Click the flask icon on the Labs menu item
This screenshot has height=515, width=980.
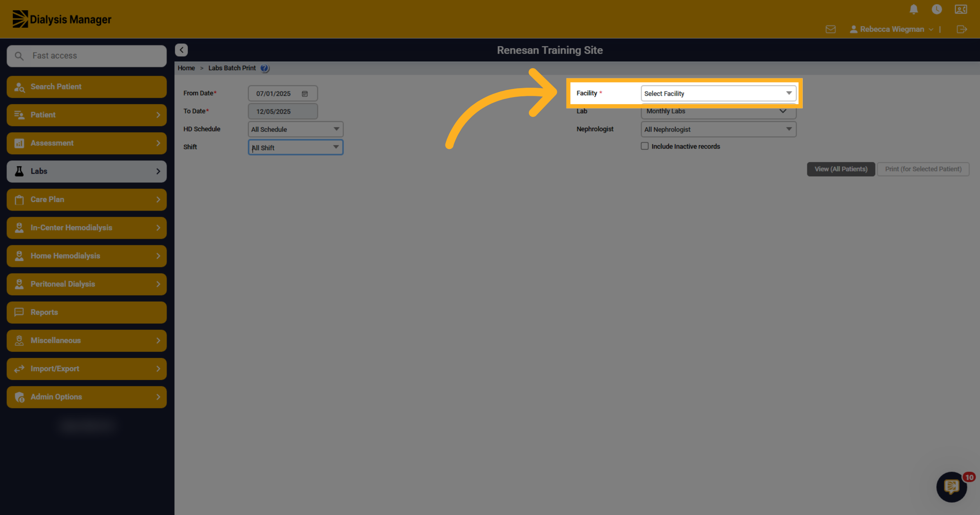(19, 171)
